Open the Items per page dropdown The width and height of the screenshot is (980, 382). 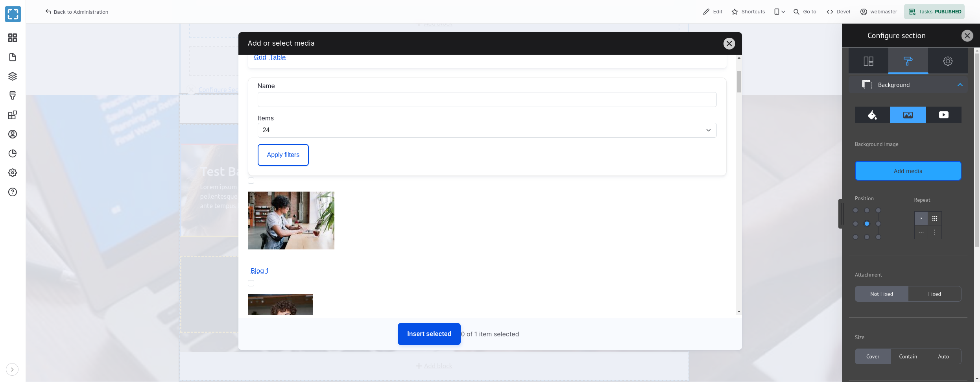[487, 130]
